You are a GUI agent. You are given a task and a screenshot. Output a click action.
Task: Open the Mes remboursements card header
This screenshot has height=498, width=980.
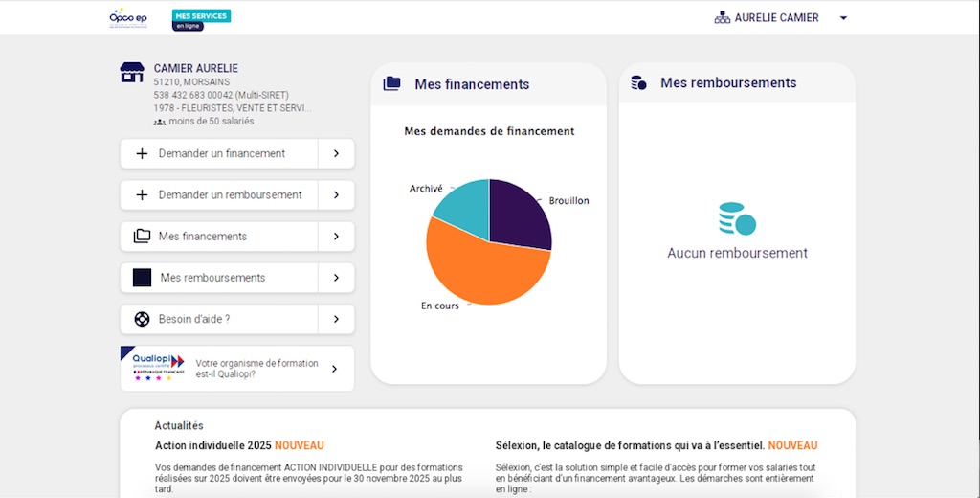tap(728, 83)
